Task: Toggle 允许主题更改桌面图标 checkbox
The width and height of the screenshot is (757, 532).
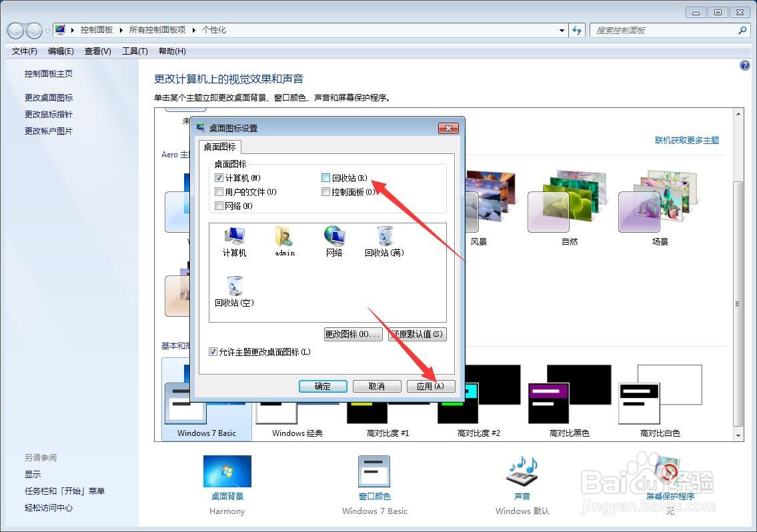Action: (x=213, y=352)
